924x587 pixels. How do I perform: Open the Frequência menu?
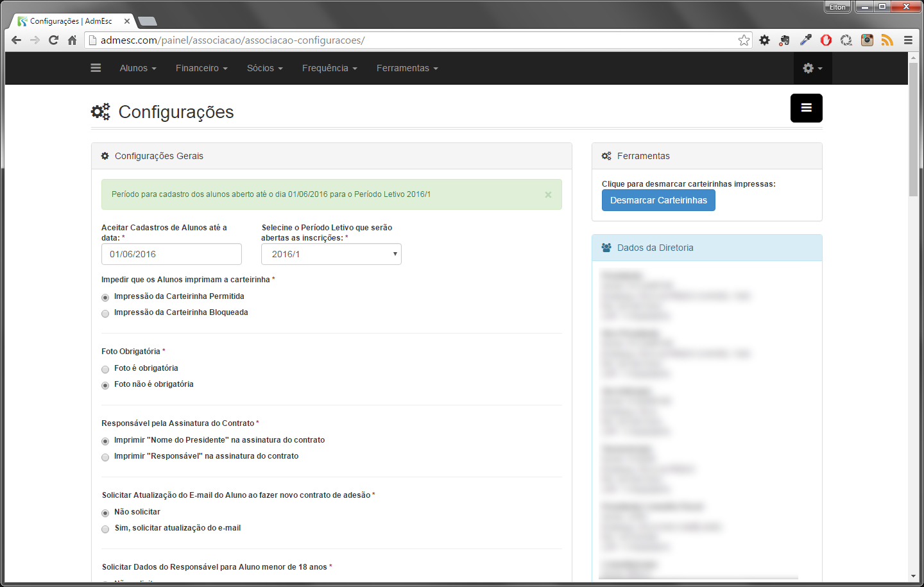point(329,68)
